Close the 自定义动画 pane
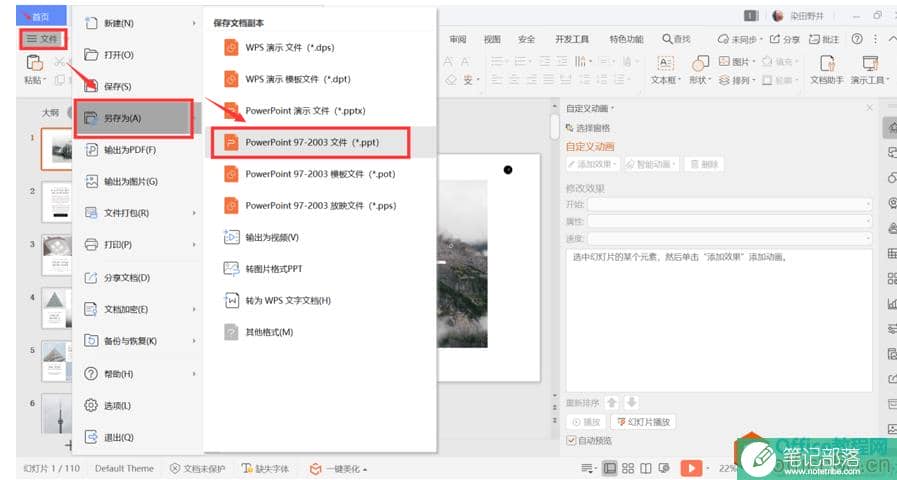Viewport: 897px width, 480px height. [870, 108]
